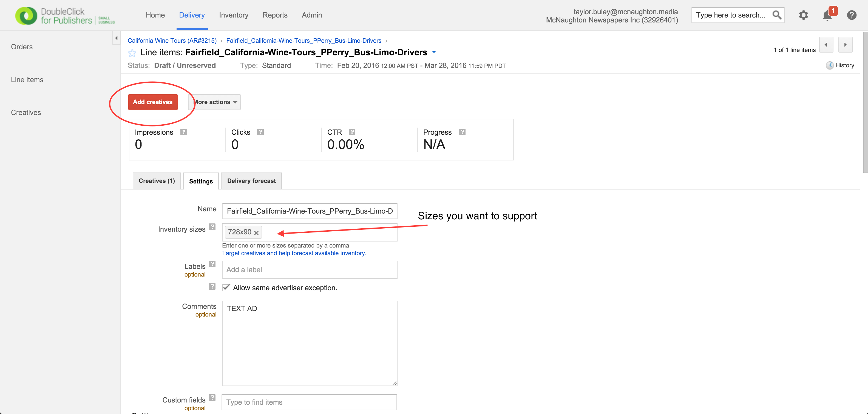Viewport: 868px width, 414px height.
Task: Open the notifications bell
Action: click(827, 15)
